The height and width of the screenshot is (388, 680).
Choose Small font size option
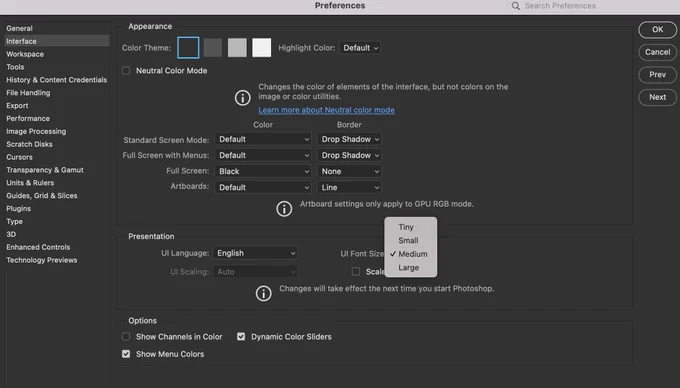click(411, 240)
